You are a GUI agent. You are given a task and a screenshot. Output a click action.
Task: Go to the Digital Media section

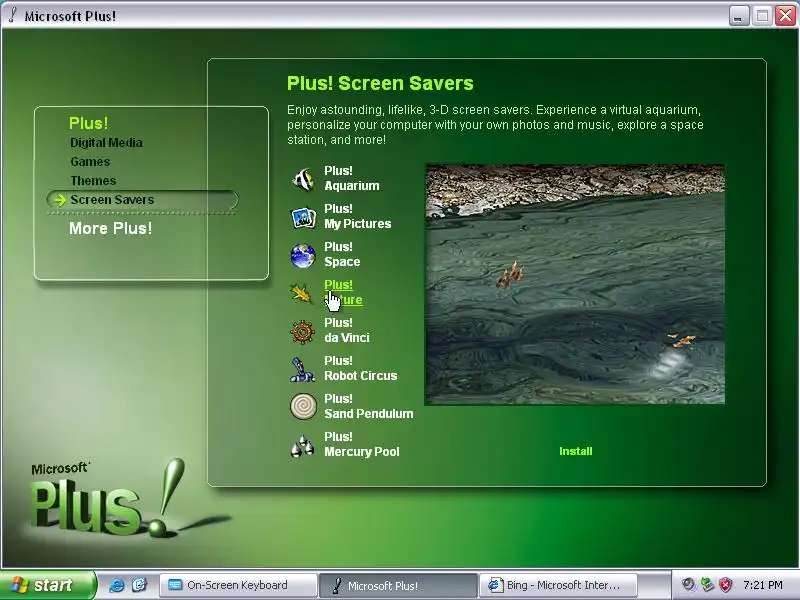pos(106,143)
